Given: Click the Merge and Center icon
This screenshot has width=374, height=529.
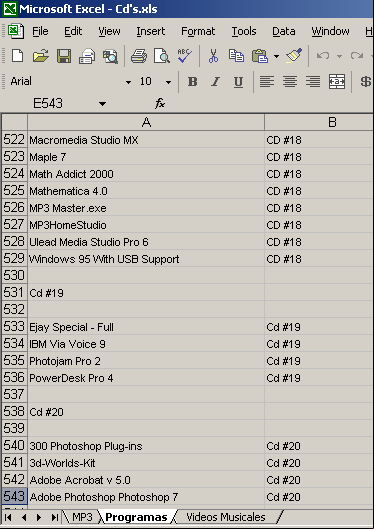Looking at the screenshot, I should pyautogui.click(x=337, y=82).
